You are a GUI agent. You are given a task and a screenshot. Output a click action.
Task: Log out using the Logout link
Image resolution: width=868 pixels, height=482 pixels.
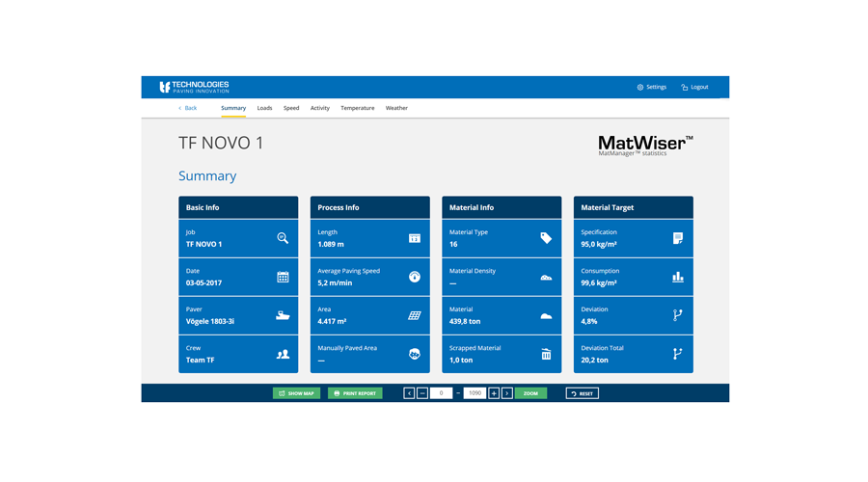694,87
